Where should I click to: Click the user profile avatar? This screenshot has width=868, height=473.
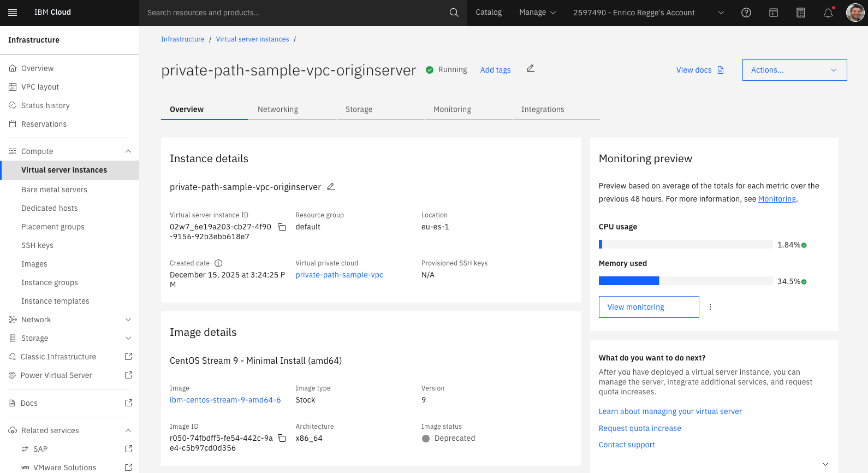click(x=855, y=13)
